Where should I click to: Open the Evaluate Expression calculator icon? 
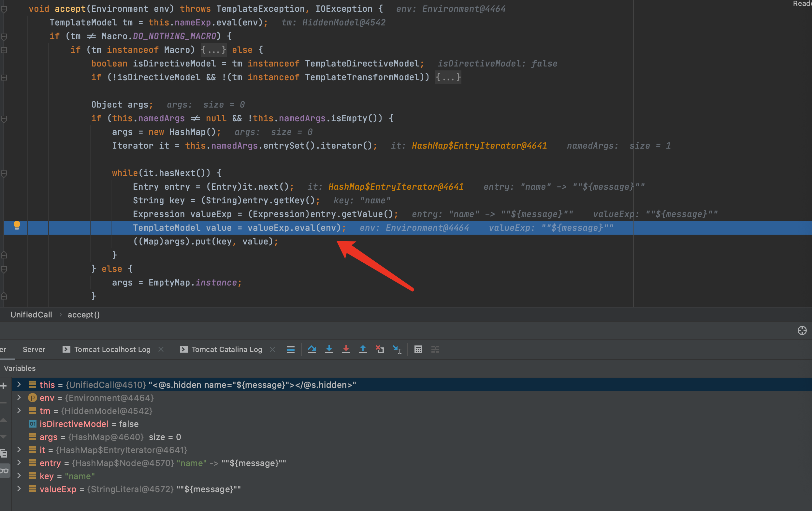coord(418,349)
